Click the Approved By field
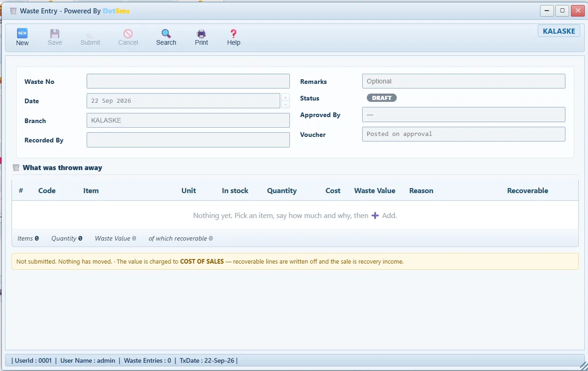 click(x=464, y=115)
